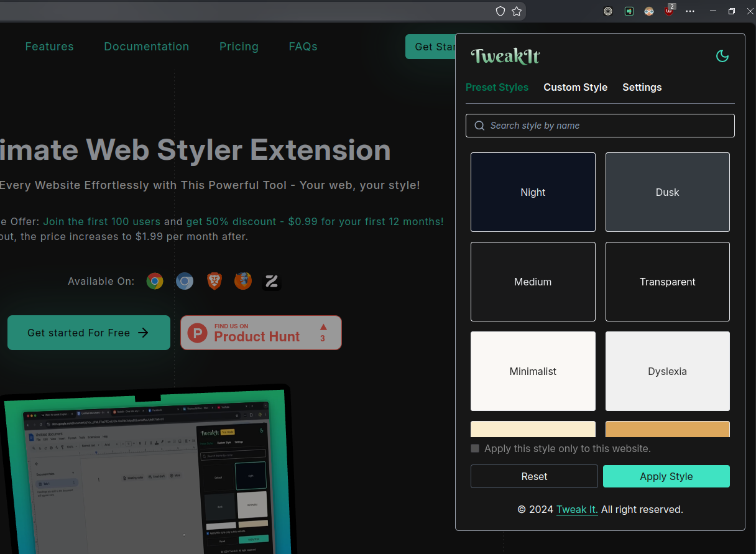Enable 'Apply this style only to this website'
The image size is (756, 554).
click(475, 448)
